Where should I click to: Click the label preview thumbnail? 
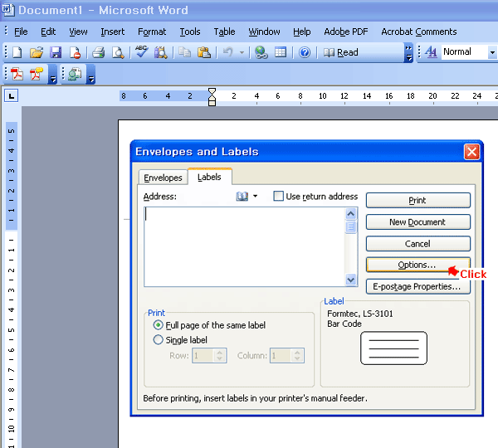393,348
